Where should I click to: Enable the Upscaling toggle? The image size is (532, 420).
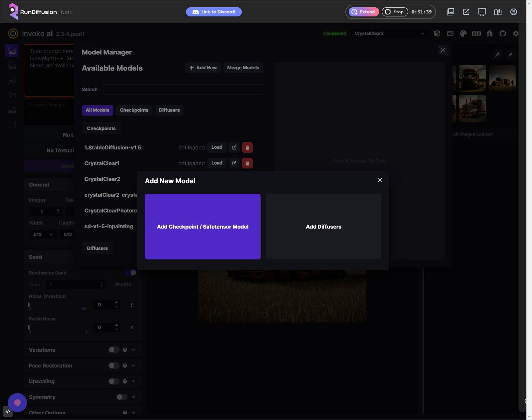[114, 381]
